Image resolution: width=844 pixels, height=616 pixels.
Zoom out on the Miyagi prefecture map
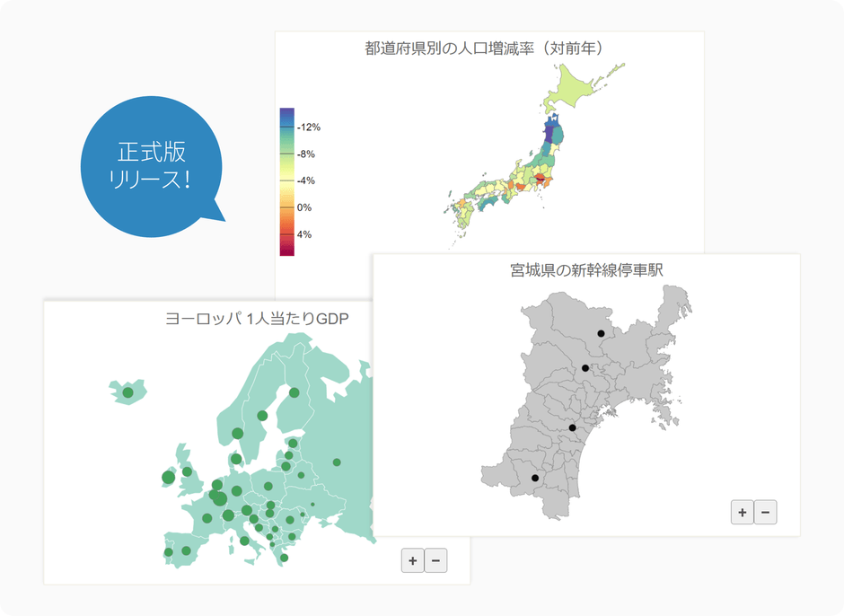click(765, 512)
